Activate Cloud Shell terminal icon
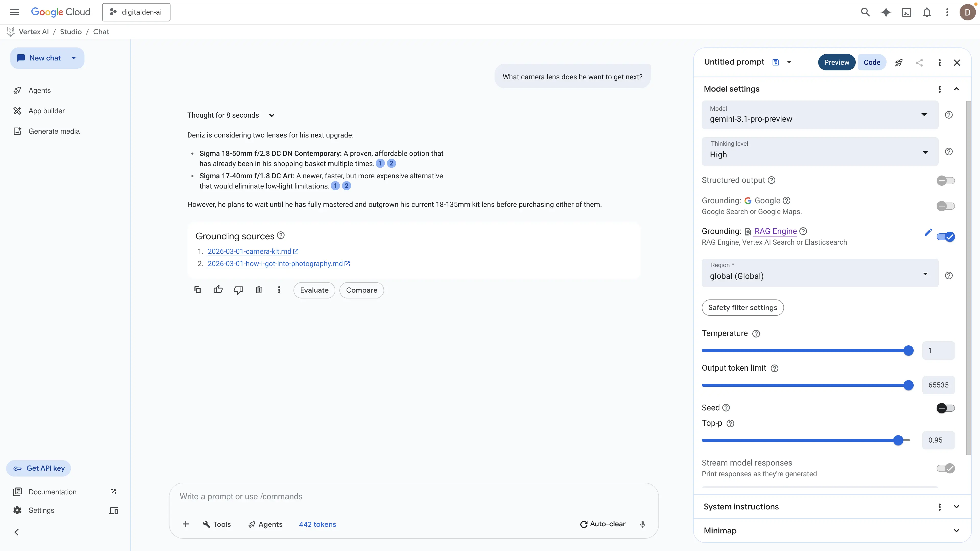980x551 pixels. point(906,12)
